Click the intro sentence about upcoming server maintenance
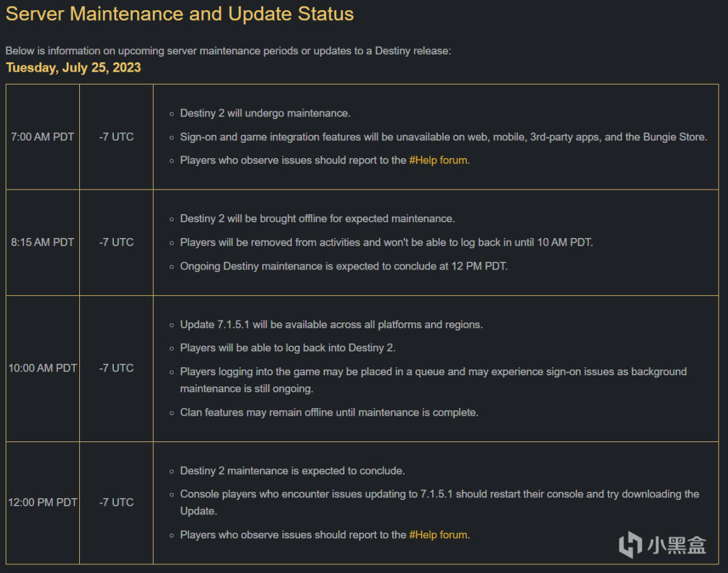Screen dimensions: 728x573 point(228,51)
